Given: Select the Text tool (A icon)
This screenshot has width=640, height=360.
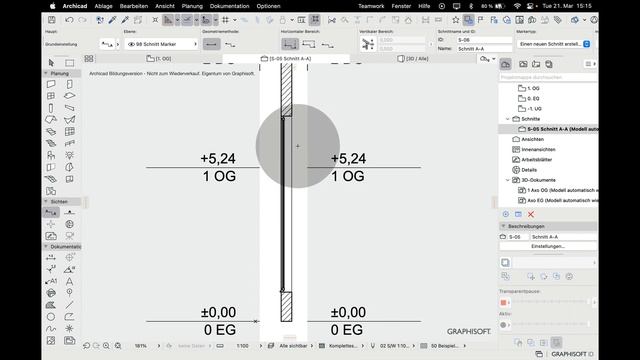Looking at the screenshot, I should click(x=70, y=281).
